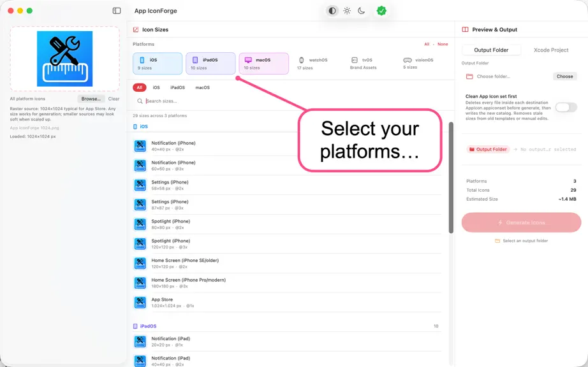Click icon for Notification (iPad) 20×20
The width and height of the screenshot is (588, 367).
(x=140, y=342)
